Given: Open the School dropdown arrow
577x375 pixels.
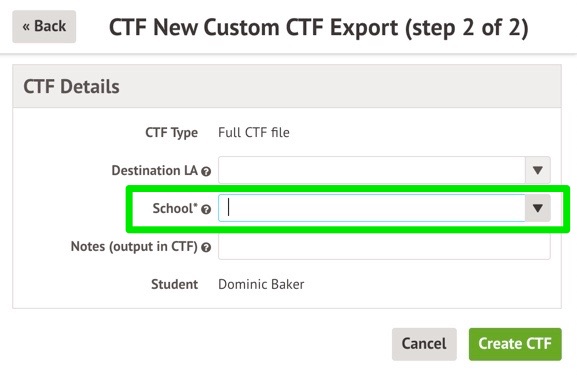Looking at the screenshot, I should pos(538,208).
